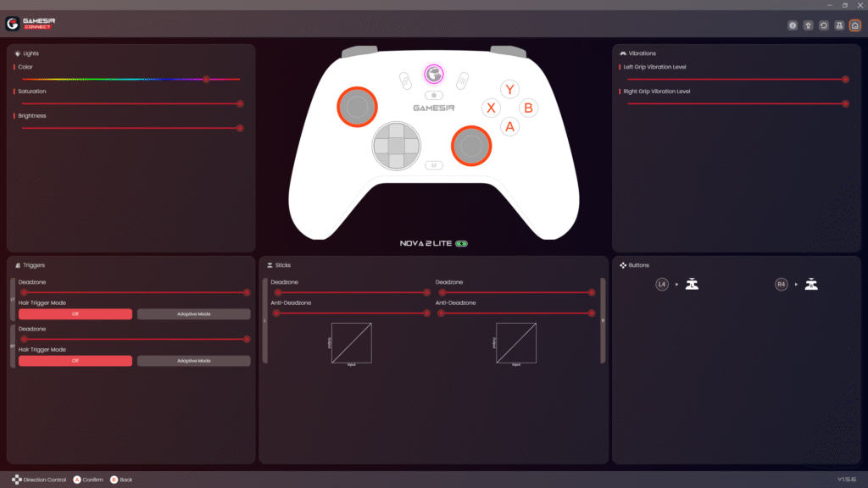Click the Direction Control hint
868x488 pixels.
39,480
